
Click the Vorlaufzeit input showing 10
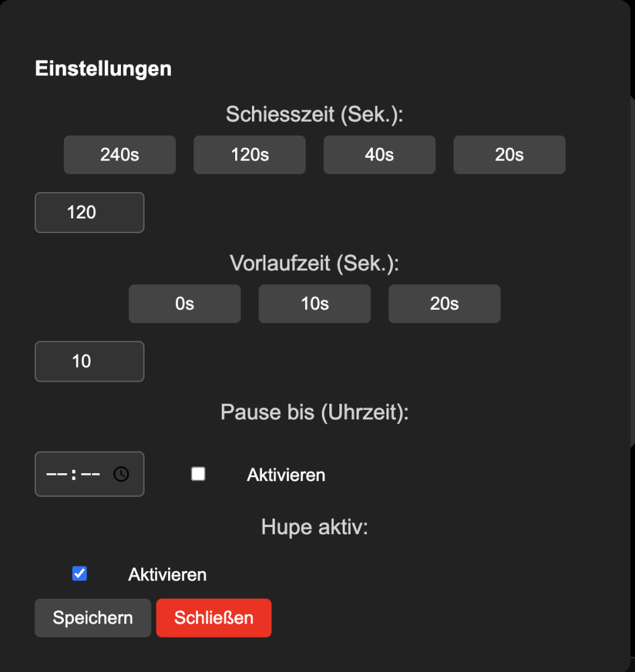[89, 362]
